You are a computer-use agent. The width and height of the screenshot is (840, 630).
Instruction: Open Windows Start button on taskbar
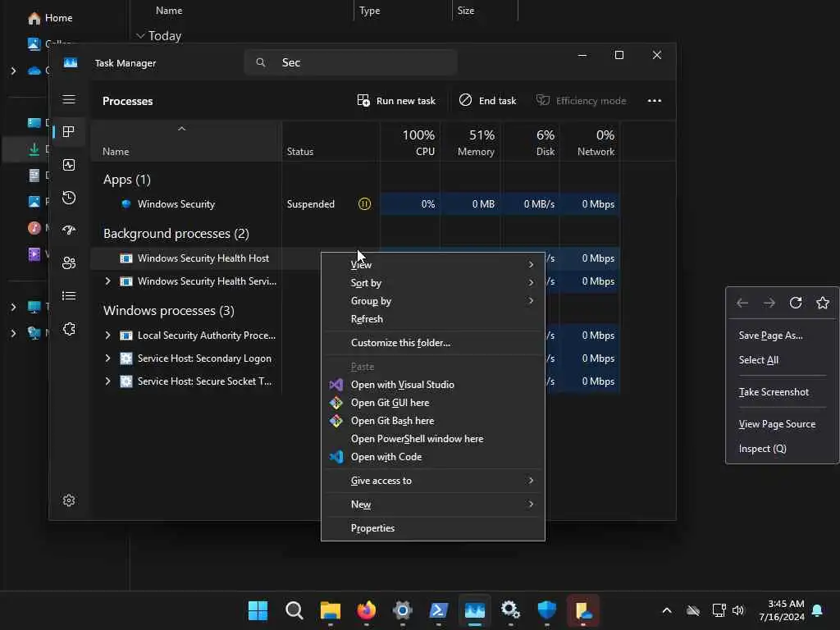click(x=258, y=610)
